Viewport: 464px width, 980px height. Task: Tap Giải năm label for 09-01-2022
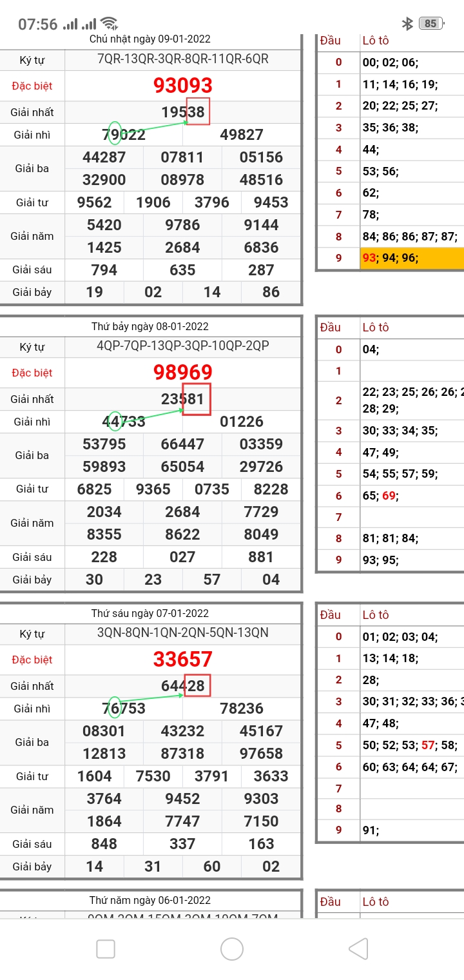tap(32, 236)
